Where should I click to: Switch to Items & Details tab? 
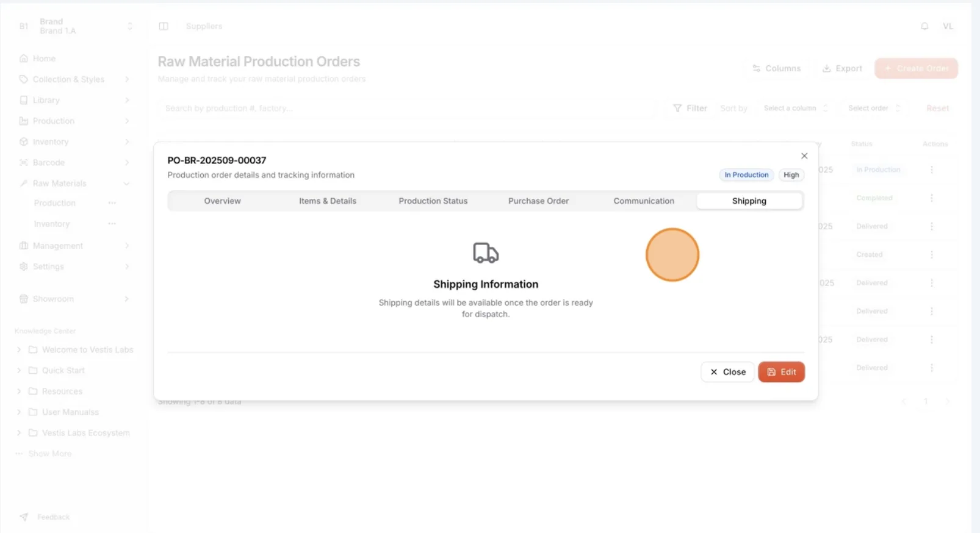[x=328, y=201]
